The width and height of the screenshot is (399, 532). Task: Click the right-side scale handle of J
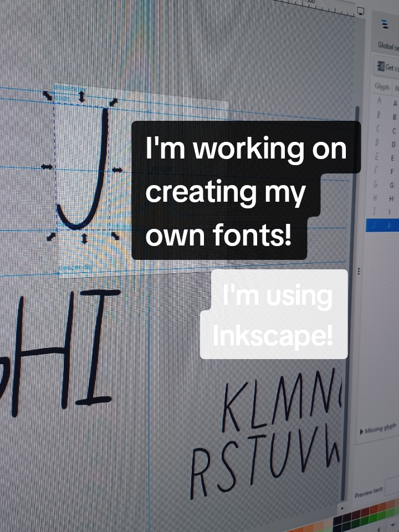[x=117, y=170]
